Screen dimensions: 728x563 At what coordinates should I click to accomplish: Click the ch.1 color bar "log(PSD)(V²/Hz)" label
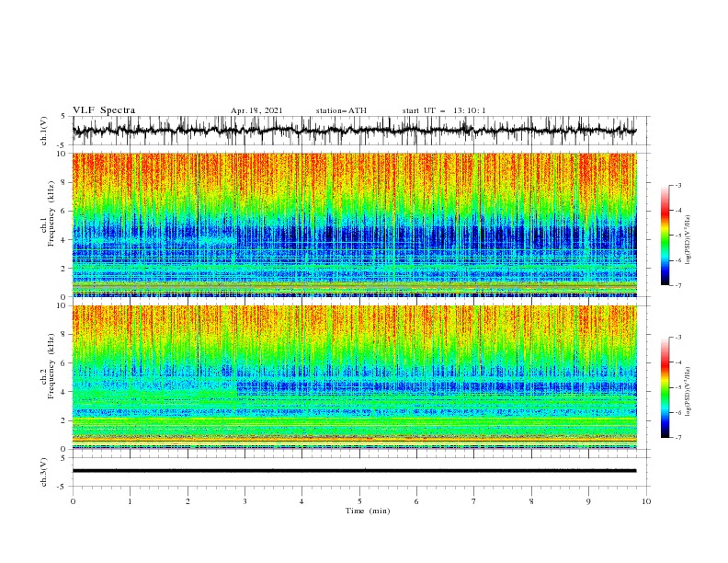tap(688, 239)
